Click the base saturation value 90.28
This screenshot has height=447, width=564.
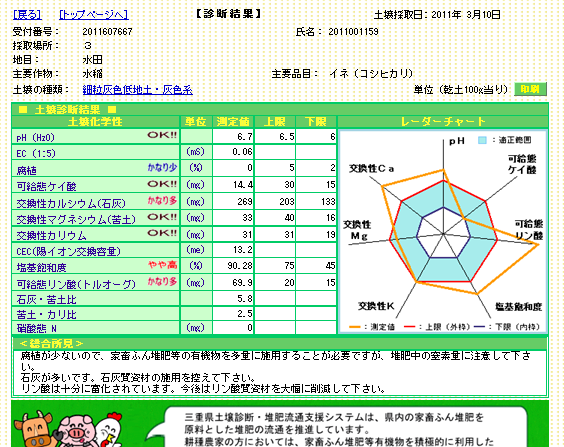[240, 266]
